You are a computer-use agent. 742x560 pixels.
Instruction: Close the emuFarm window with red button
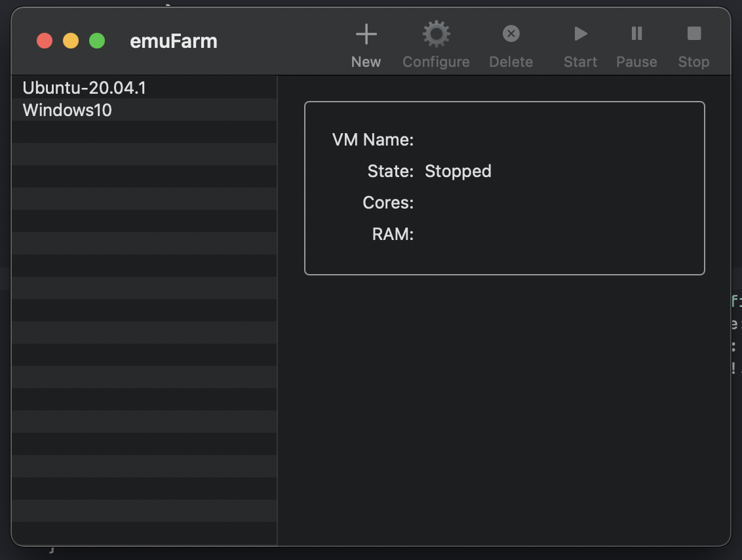45,41
